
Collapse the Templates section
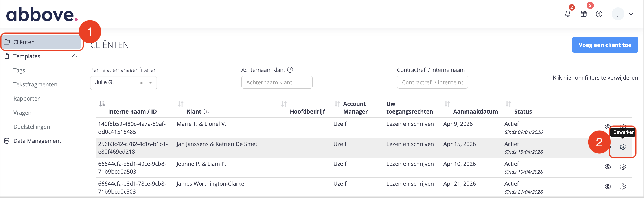pyautogui.click(x=74, y=56)
